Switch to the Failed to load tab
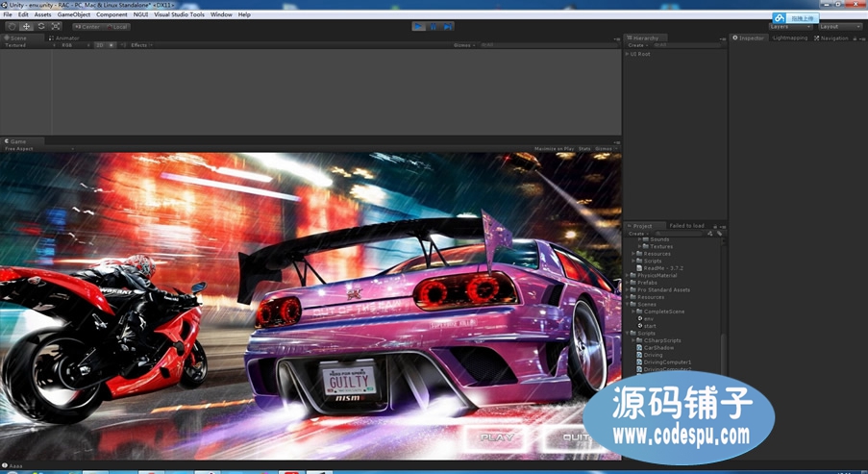Viewport: 868px width, 474px height. 686,225
